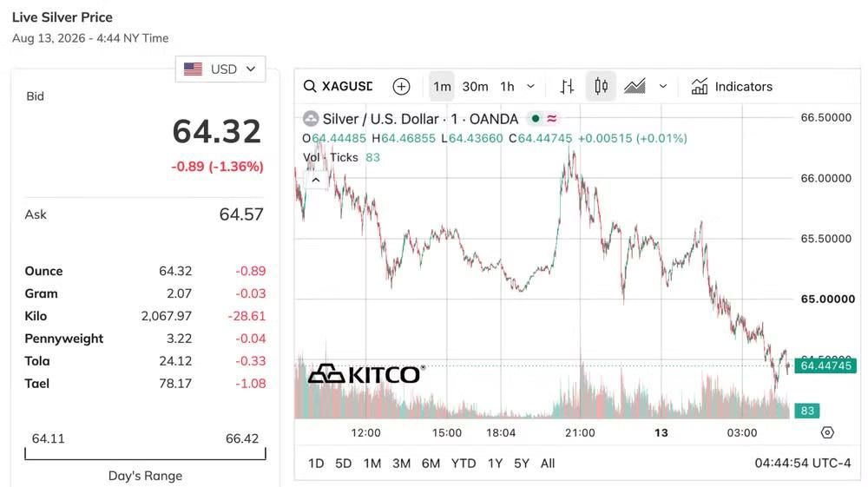Select the area chart style icon
This screenshot has width=868, height=487.
pyautogui.click(x=635, y=86)
